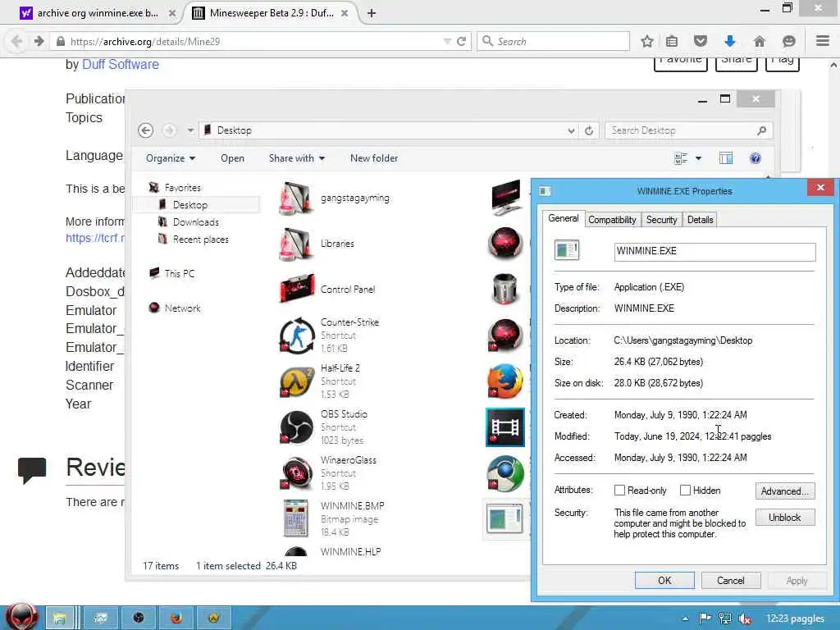Viewport: 840px width, 630px height.
Task: Select the Half-Life 2 shortcut icon
Action: tap(297, 381)
